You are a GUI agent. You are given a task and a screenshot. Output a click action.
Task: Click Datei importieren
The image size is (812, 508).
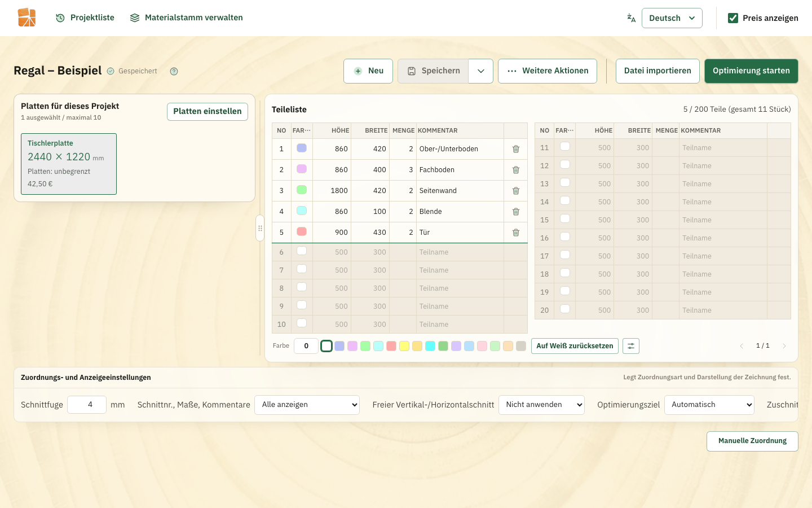click(657, 71)
